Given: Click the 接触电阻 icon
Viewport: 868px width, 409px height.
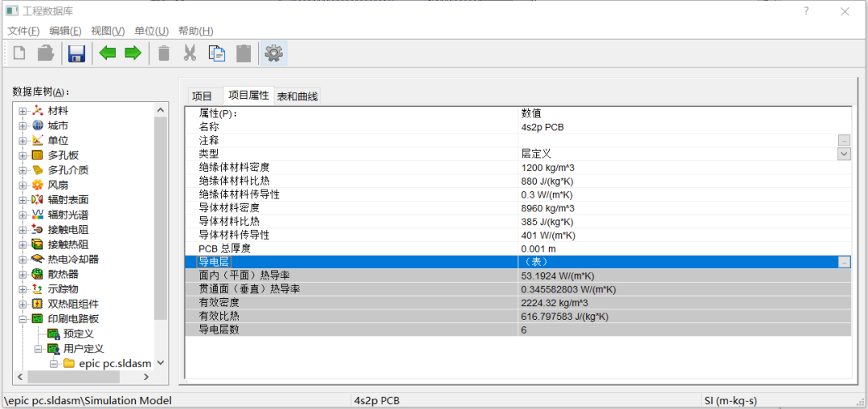Looking at the screenshot, I should 38,230.
